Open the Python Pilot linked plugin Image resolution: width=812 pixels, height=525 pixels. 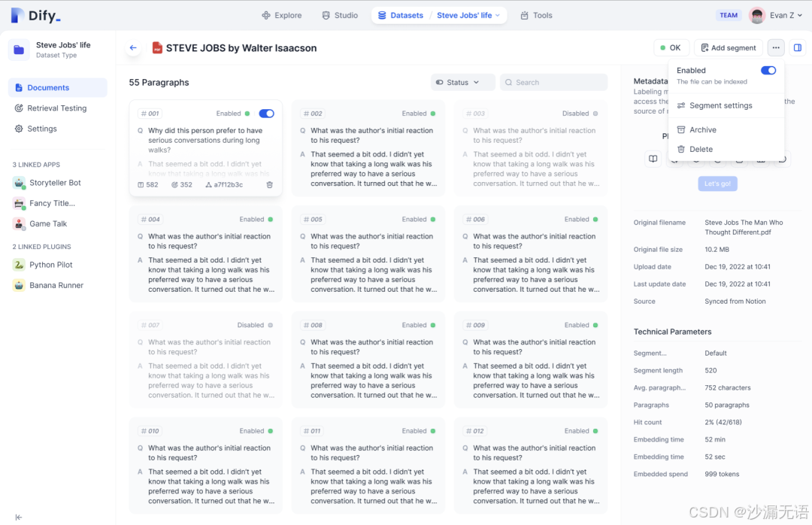coord(51,264)
